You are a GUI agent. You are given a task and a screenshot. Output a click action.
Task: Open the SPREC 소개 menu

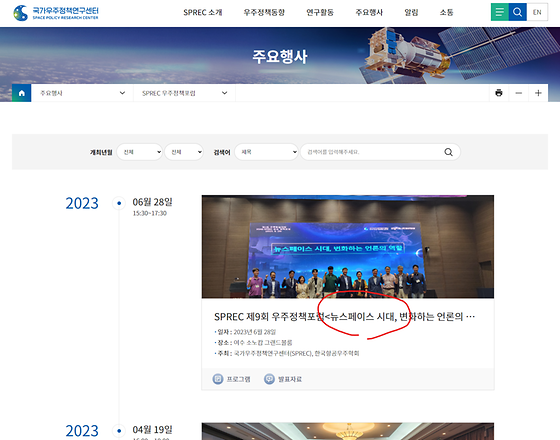pyautogui.click(x=203, y=12)
